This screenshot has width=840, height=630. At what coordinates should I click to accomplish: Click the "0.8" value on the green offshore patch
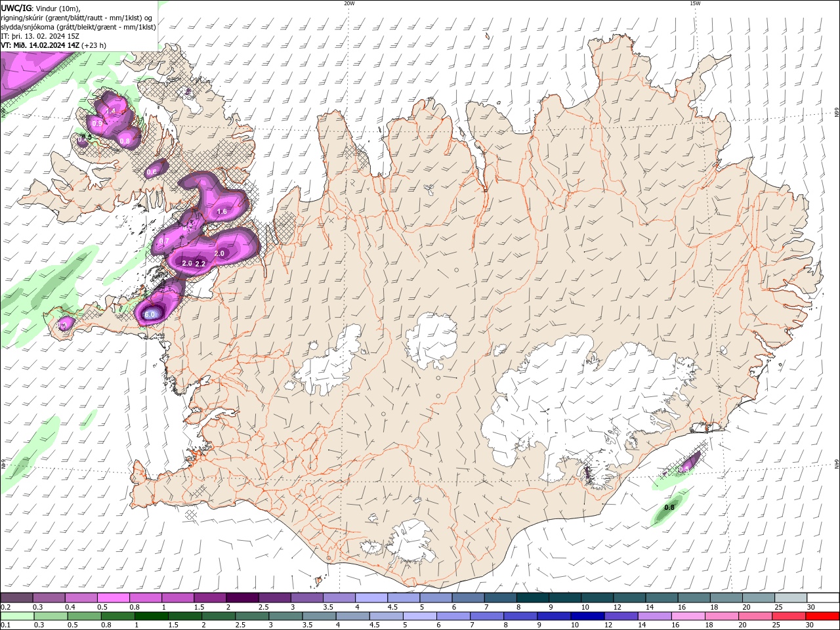click(669, 507)
